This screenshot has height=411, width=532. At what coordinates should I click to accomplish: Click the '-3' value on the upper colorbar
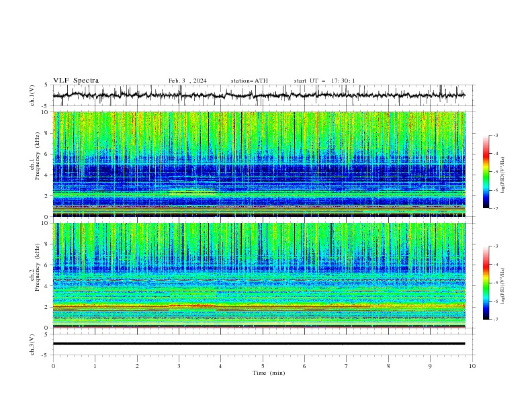click(495, 135)
